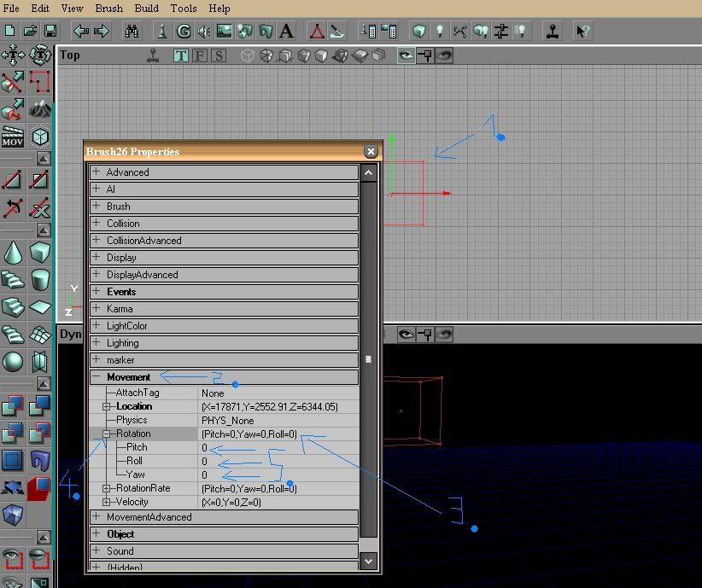Expand the Events category
This screenshot has width=702, height=588.
tap(96, 291)
